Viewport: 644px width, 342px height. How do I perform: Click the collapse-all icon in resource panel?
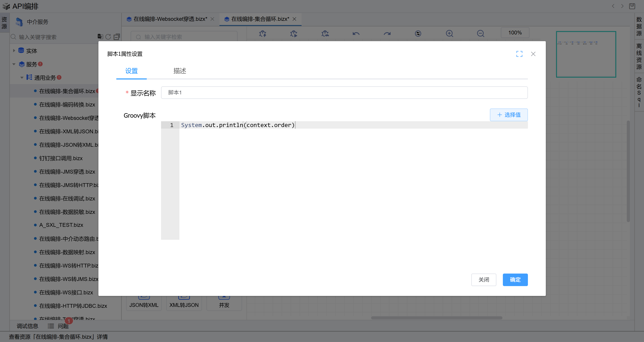point(117,37)
